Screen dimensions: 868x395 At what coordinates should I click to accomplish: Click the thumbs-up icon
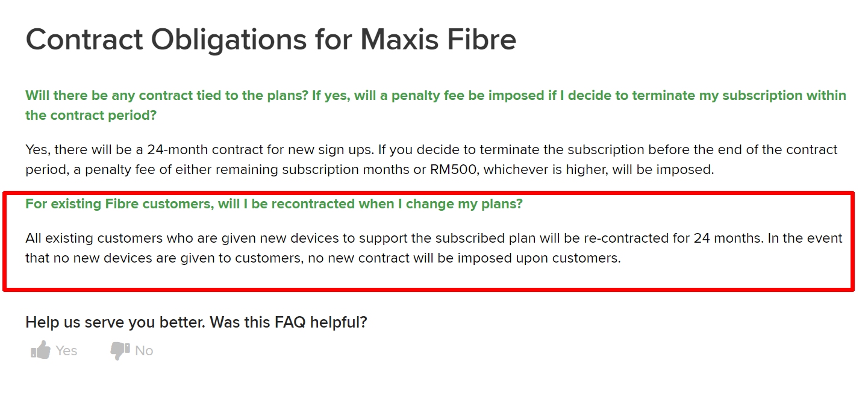(x=41, y=350)
